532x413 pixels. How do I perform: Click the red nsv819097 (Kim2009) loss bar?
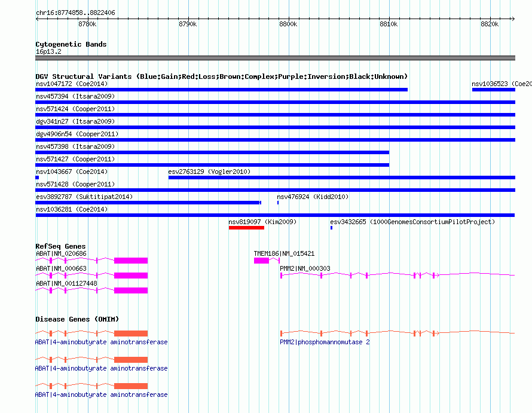[246, 228]
